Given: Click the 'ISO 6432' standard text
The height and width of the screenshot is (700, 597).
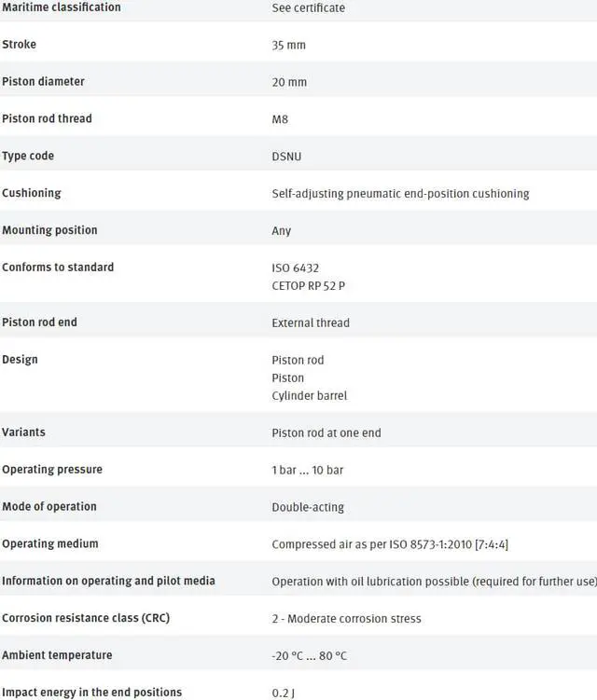Looking at the screenshot, I should (296, 268).
